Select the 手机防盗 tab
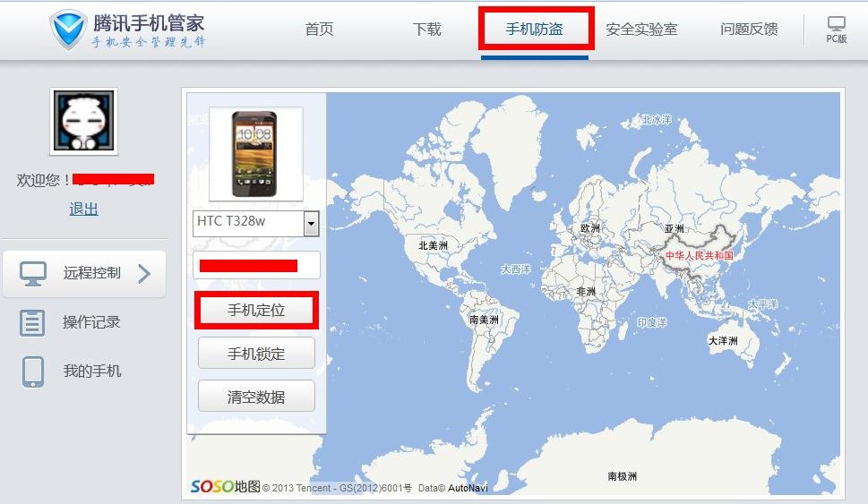The width and height of the screenshot is (868, 504). 535,30
